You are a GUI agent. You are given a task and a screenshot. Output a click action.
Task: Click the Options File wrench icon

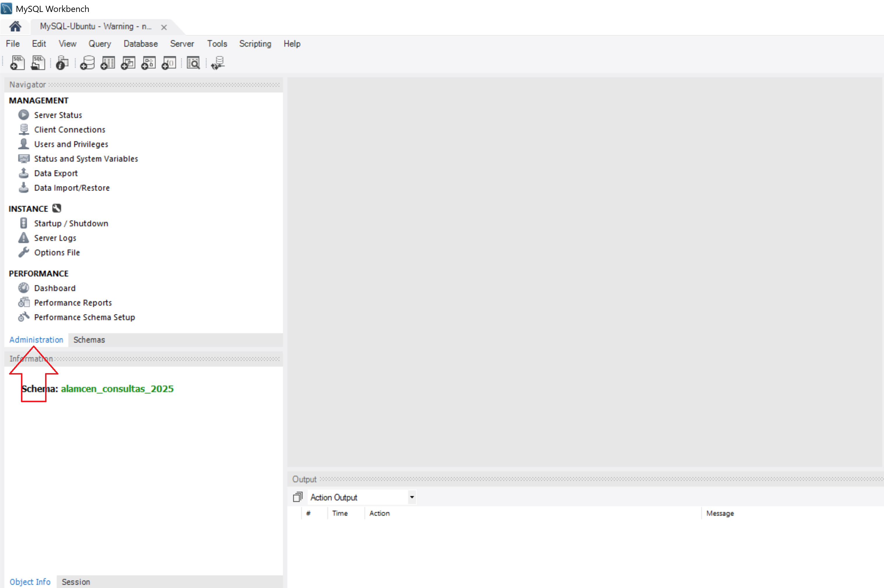pyautogui.click(x=24, y=252)
